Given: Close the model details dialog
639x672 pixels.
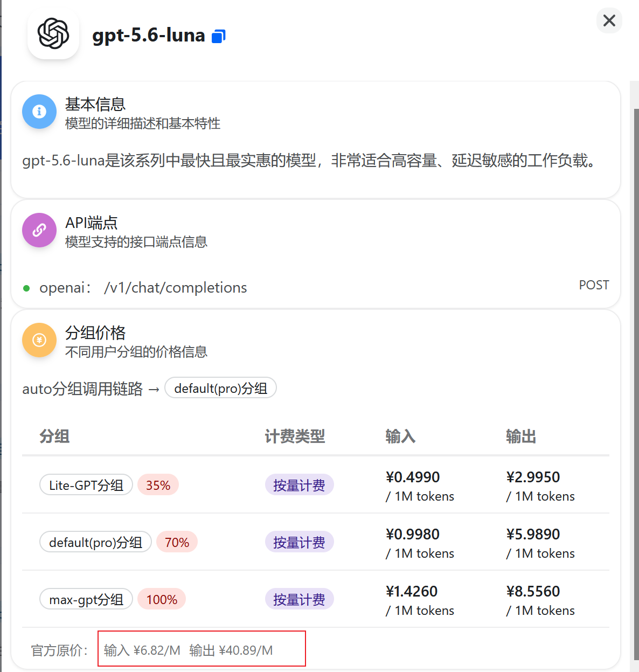Looking at the screenshot, I should pyautogui.click(x=609, y=20).
